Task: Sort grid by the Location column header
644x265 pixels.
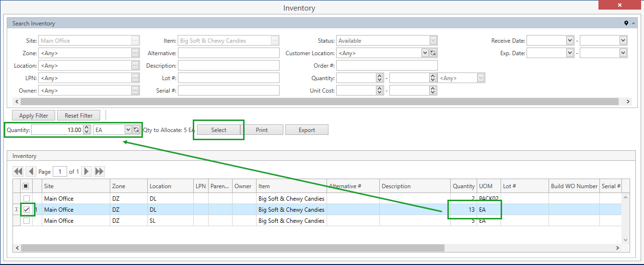Action: (160, 186)
